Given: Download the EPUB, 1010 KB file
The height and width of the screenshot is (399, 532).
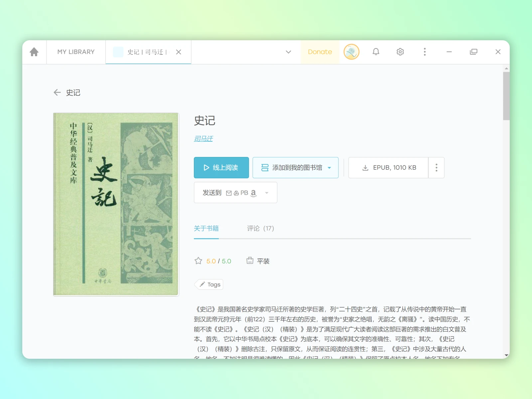Looking at the screenshot, I should (x=388, y=168).
